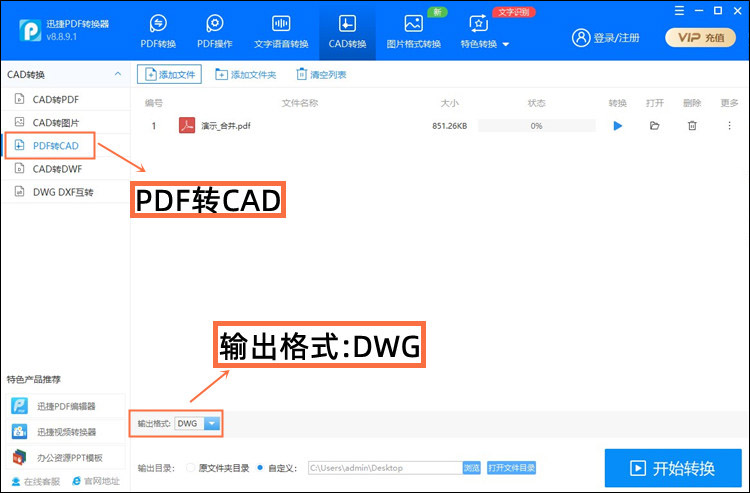Open the PDF操作 tab
Viewport: 750px width, 493px height.
(x=215, y=32)
